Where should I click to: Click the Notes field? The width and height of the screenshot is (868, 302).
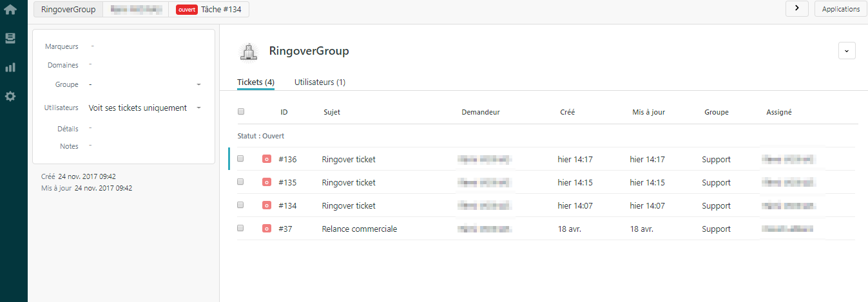[x=145, y=146]
